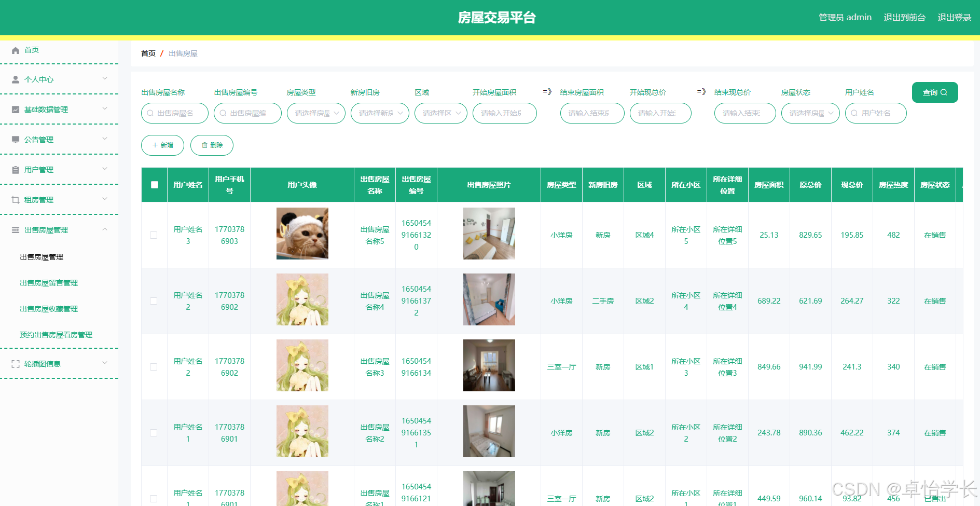The image size is (980, 506).
Task: Focus the 用户姓名 search input
Action: (876, 113)
